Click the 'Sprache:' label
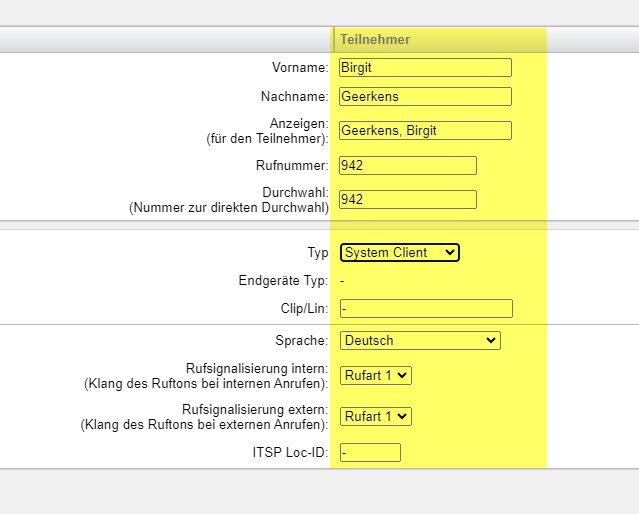This screenshot has width=639, height=514. [x=302, y=340]
